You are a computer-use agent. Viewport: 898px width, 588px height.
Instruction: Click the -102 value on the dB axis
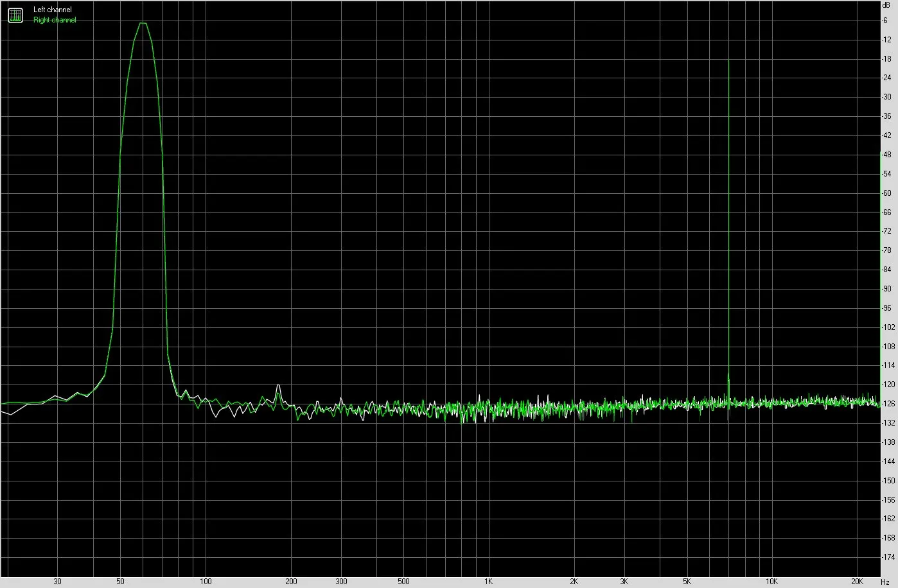click(888, 327)
